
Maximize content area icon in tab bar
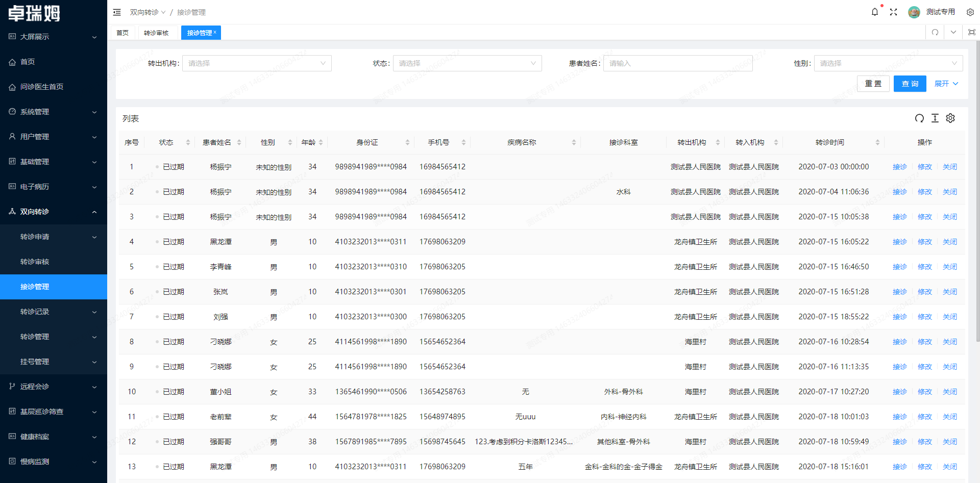pyautogui.click(x=972, y=32)
